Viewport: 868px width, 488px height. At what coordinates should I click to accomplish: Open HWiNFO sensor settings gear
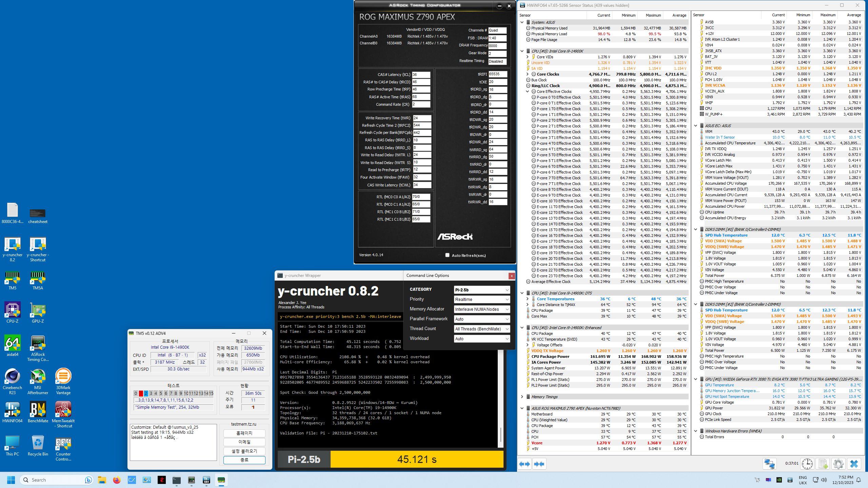click(838, 464)
